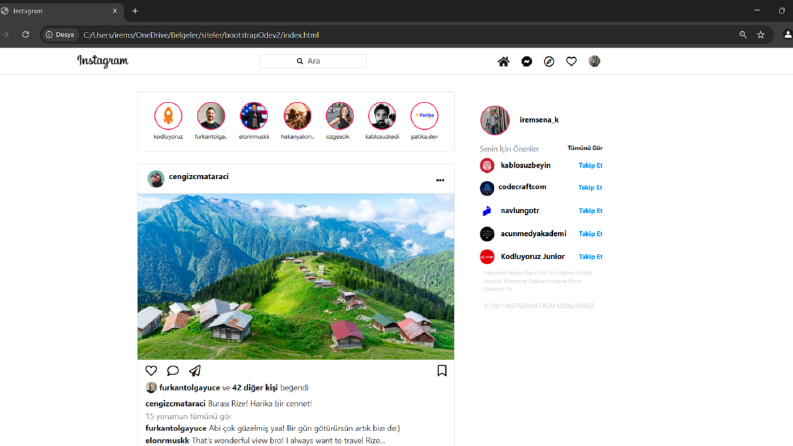Follow navlungotr with Takip Et
This screenshot has height=446, width=793.
[x=591, y=211]
